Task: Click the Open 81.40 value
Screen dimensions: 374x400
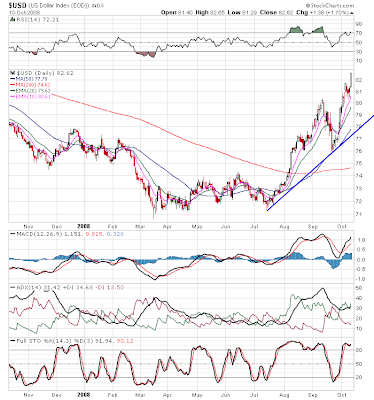Action: 177,12
